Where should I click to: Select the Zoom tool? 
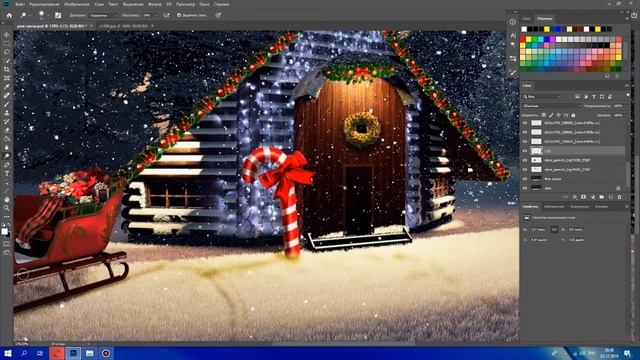point(7,208)
